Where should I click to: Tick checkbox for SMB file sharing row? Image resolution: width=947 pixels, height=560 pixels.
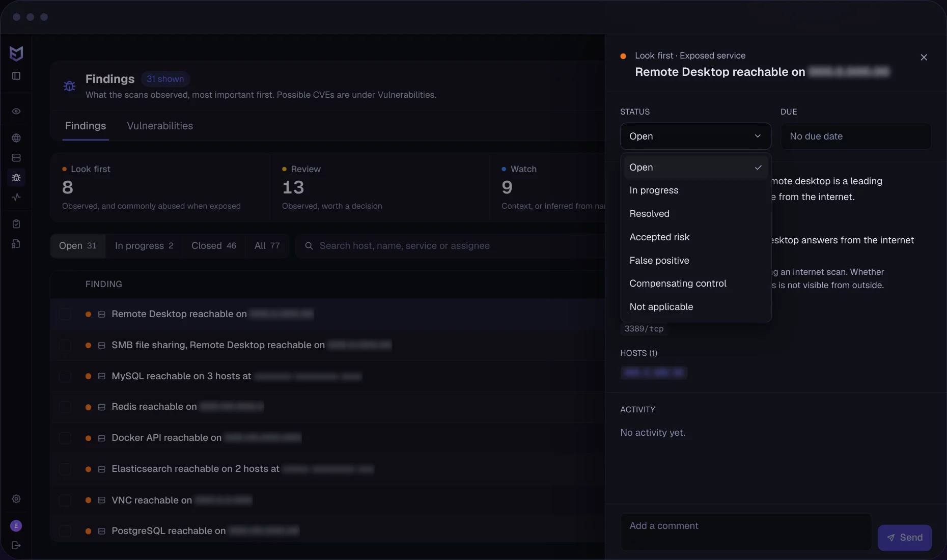click(x=65, y=345)
